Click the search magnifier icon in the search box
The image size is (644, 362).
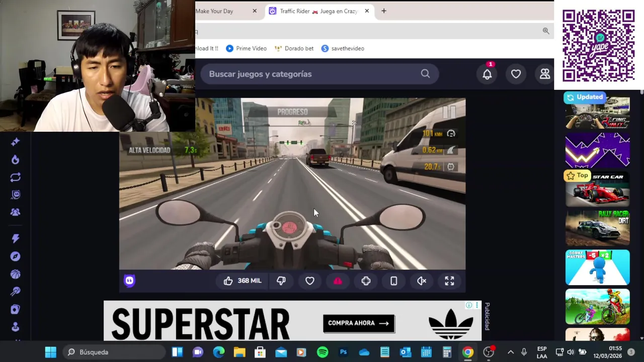[425, 74]
